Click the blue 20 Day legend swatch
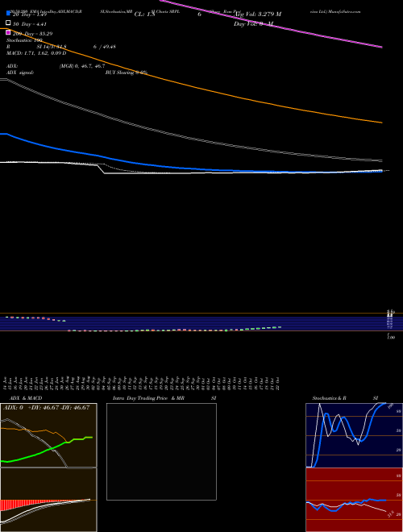Screen dimensions: 403x532 (x=8, y=14)
